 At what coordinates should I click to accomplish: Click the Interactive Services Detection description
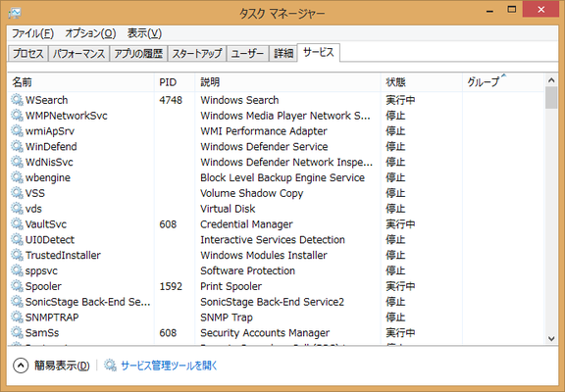273,239
